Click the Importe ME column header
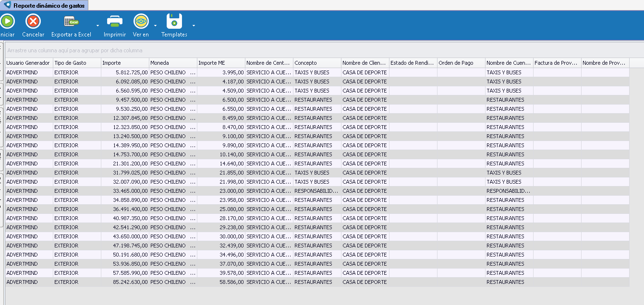The image size is (644, 305). pos(221,63)
